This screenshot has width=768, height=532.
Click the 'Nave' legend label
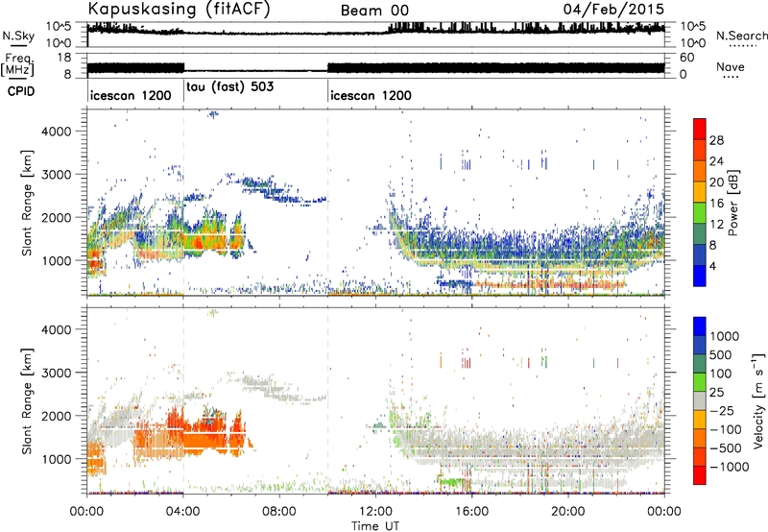(731, 67)
